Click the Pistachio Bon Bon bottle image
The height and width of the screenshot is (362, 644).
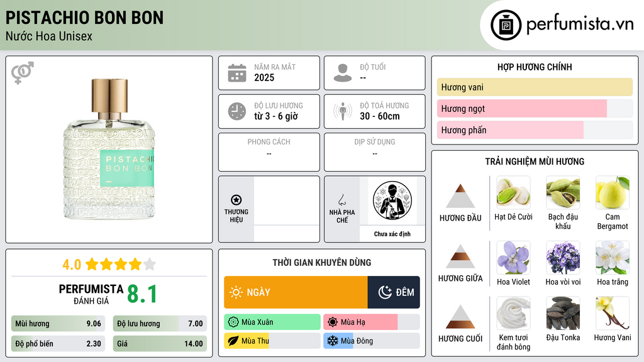[x=109, y=148]
